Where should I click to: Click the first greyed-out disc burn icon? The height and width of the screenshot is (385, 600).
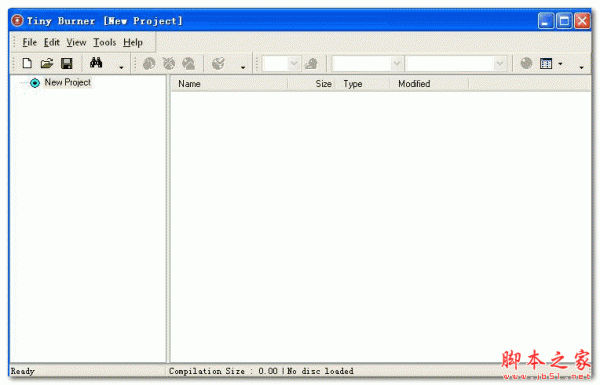coord(149,64)
